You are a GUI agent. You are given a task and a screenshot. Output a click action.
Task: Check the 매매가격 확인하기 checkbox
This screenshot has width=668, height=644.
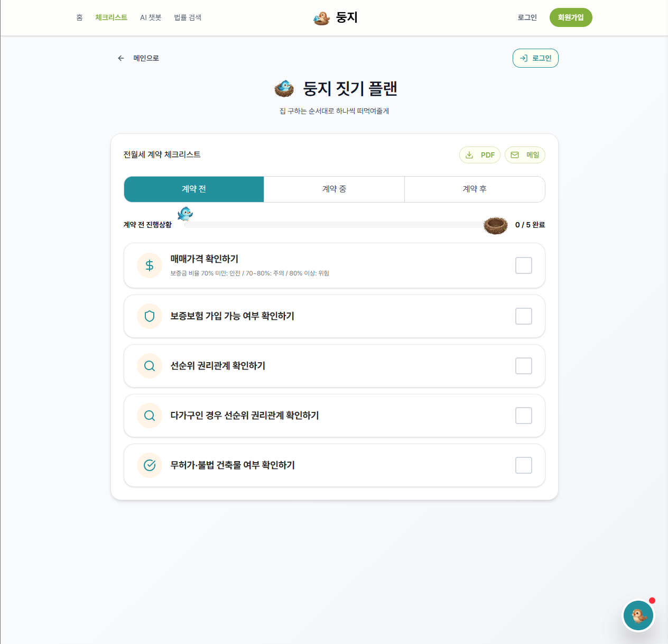tap(524, 265)
